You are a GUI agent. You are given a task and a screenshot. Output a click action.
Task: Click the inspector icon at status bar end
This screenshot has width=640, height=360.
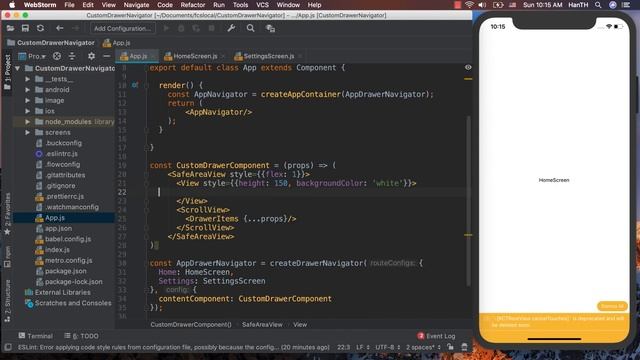click(x=464, y=347)
